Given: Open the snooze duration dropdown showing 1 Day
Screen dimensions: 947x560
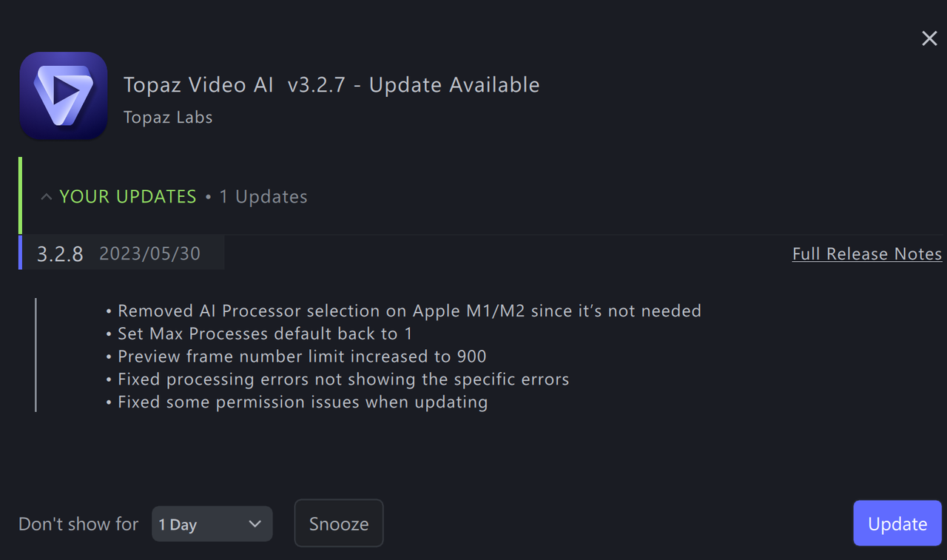Looking at the screenshot, I should [x=212, y=523].
